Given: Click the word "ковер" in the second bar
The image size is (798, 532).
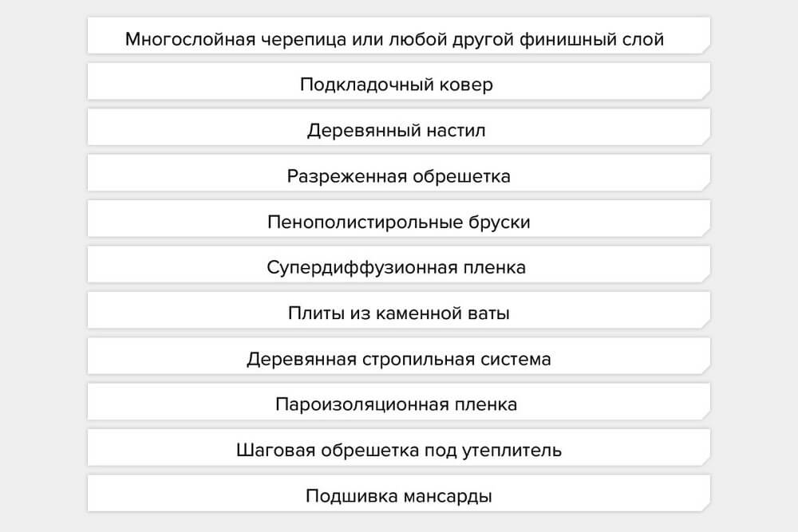Looking at the screenshot, I should pyautogui.click(x=467, y=84).
